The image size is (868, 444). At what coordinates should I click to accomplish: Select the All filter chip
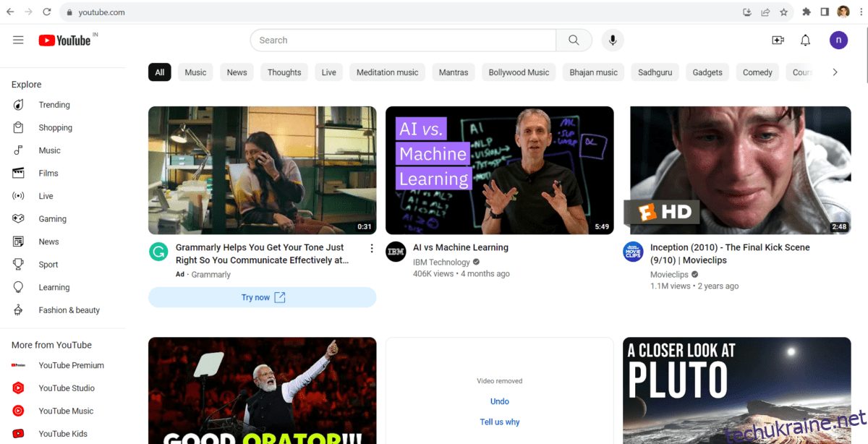[x=160, y=72]
